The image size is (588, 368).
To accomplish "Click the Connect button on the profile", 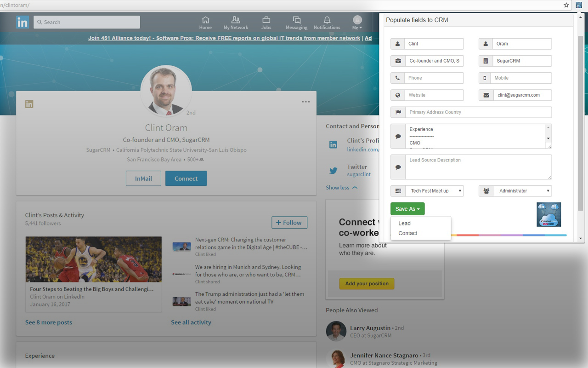I will [186, 178].
